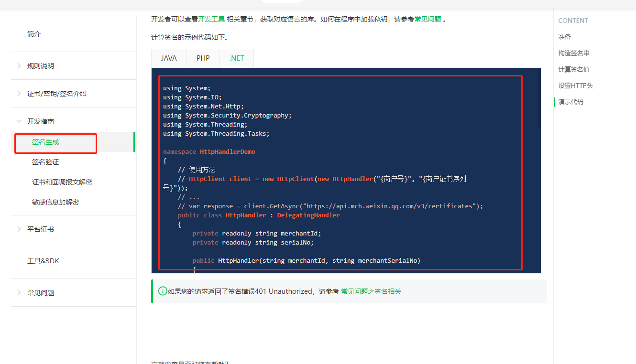Click the namespace HttpHandlerDemo code line
636x364 pixels.
(x=209, y=151)
